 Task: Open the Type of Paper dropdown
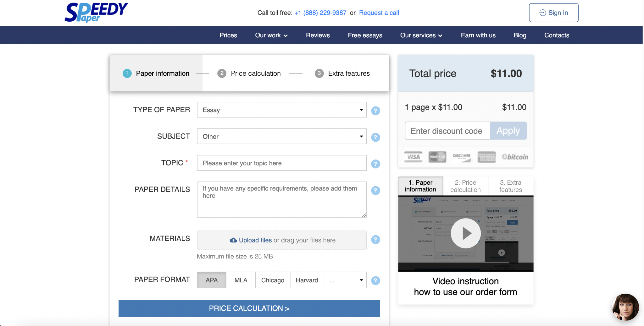click(x=282, y=110)
